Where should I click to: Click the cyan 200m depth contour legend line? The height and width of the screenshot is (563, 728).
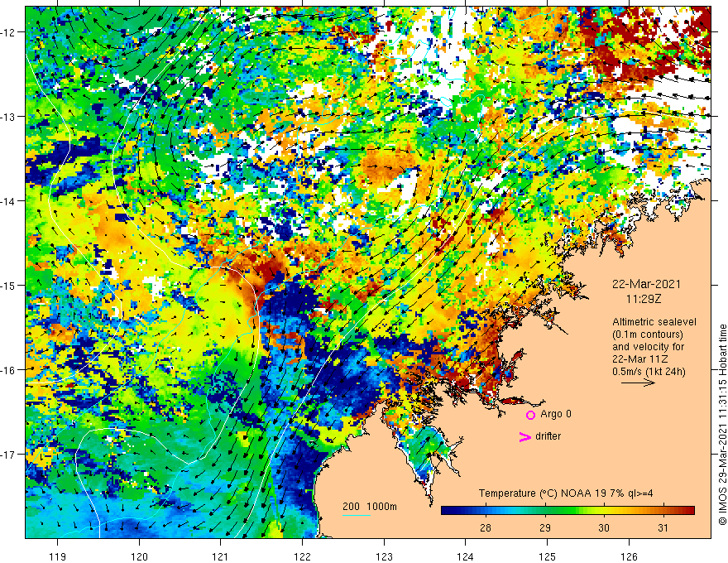click(x=356, y=515)
